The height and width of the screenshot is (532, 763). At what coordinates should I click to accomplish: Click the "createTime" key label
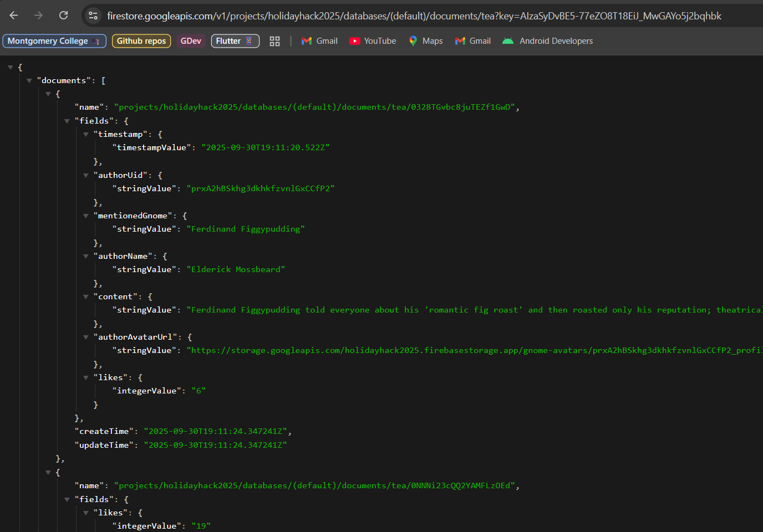104,431
